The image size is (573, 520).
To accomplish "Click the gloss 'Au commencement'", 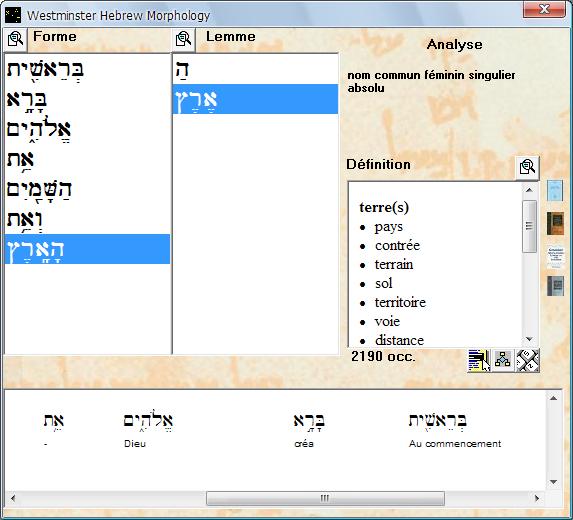I will [x=455, y=444].
